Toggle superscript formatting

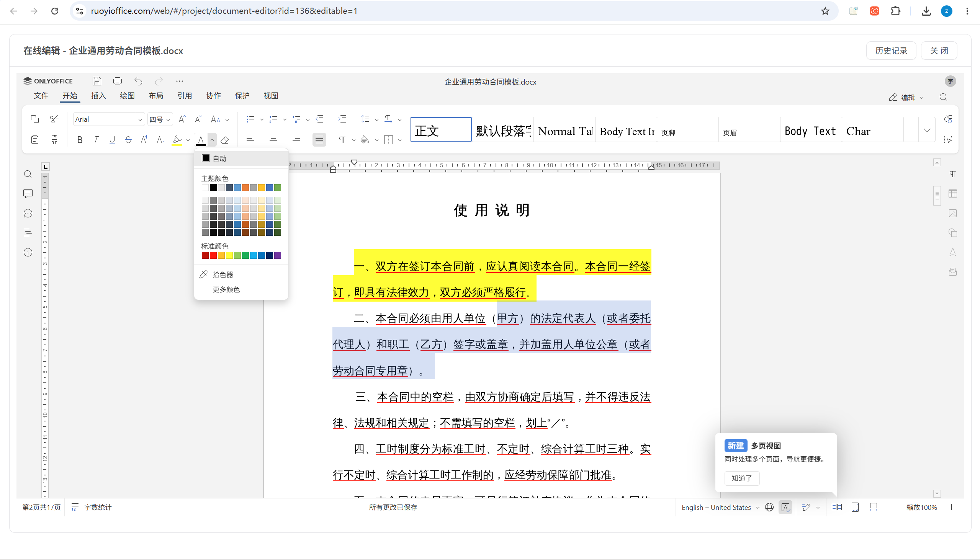coord(144,140)
